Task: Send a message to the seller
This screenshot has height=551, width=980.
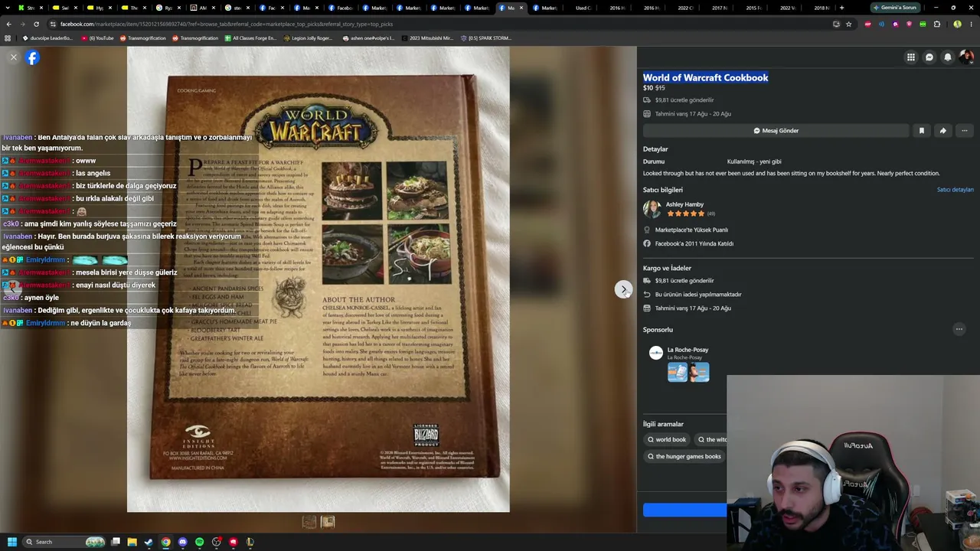Action: tap(776, 131)
